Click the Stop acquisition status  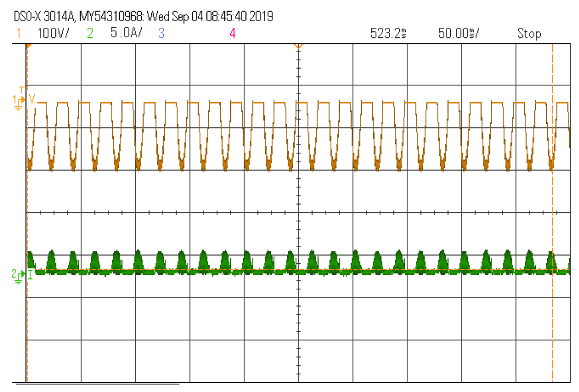point(529,33)
